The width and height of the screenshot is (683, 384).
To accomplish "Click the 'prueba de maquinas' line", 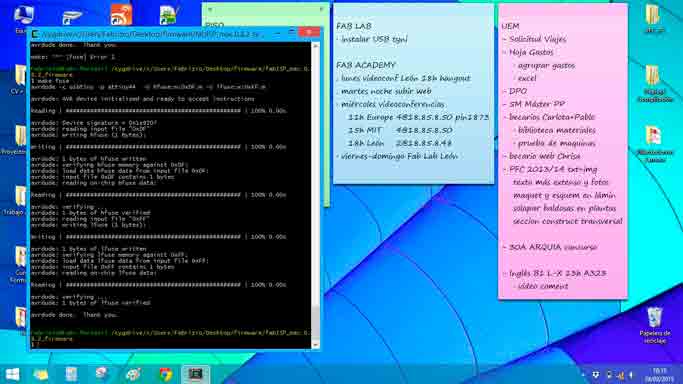I will (x=556, y=143).
